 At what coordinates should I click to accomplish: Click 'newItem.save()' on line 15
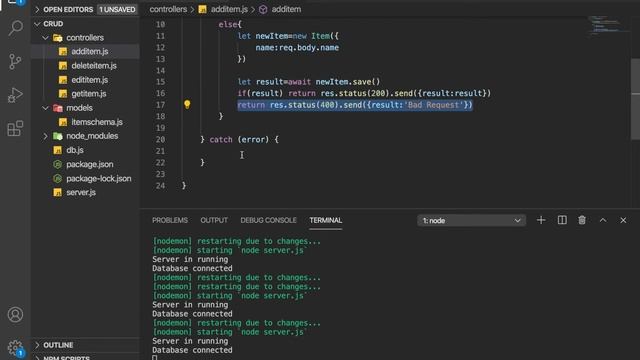click(347, 82)
